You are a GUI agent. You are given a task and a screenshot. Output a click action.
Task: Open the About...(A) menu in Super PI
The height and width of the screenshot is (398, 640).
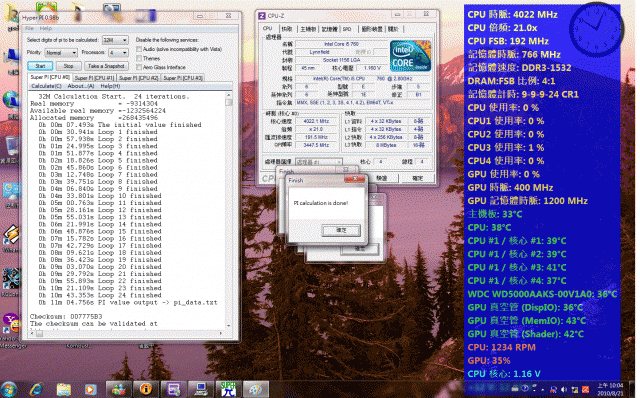coord(80,86)
